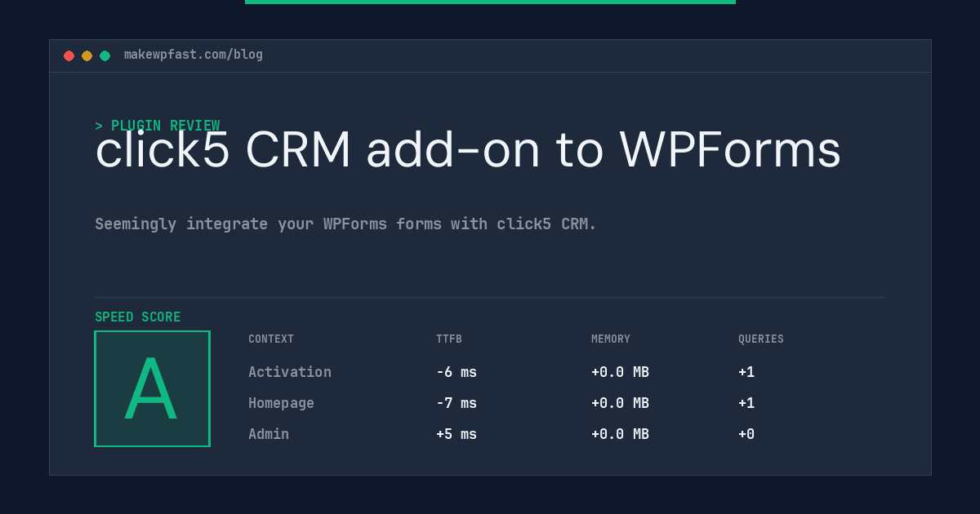The height and width of the screenshot is (514, 980).
Task: Click the '-7 ms' TTFB value
Action: coord(457,403)
